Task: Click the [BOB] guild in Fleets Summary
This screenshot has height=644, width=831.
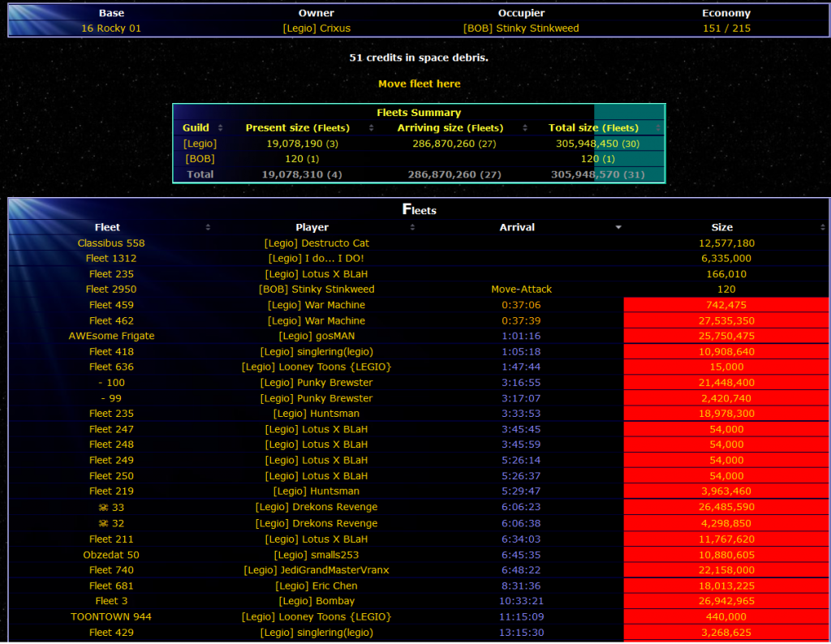Action: pos(200,159)
